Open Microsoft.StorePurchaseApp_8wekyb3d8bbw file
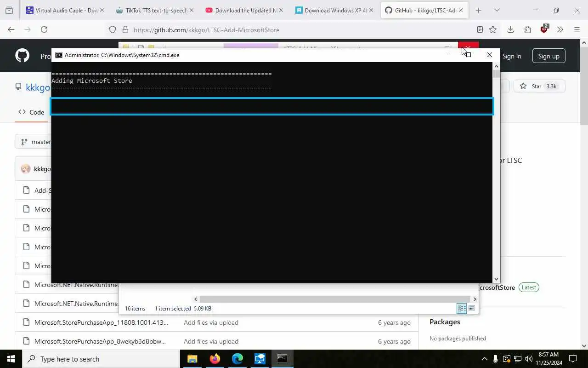The width and height of the screenshot is (588, 368). 100,341
